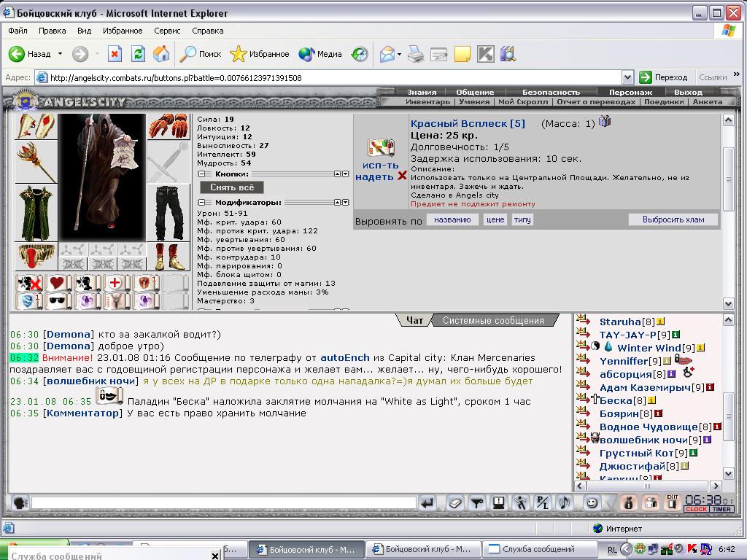747x560 pixels.
Task: Click the running man icon in chat bar
Action: [520, 503]
